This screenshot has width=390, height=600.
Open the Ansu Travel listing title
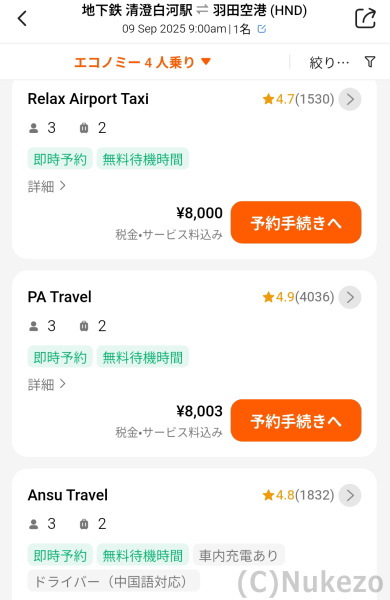[x=68, y=495]
